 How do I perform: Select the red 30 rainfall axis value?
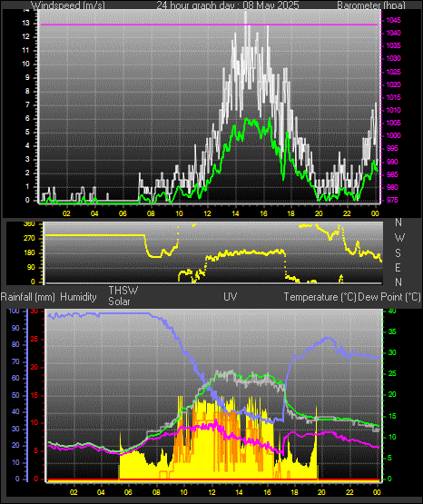click(x=34, y=311)
